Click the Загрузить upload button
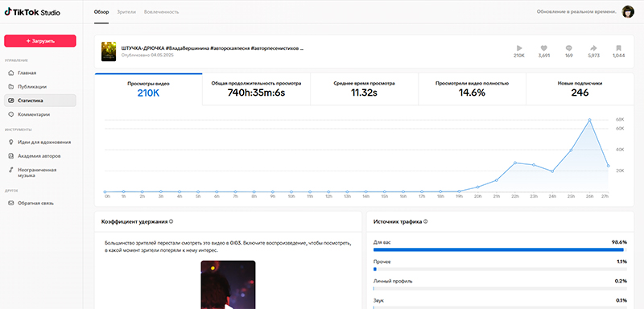 click(40, 41)
